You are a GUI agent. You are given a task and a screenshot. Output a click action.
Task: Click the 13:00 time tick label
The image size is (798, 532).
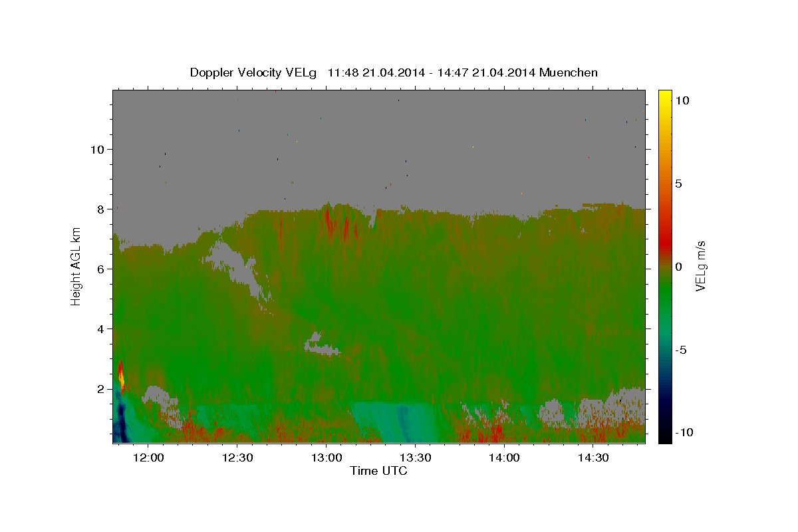point(327,458)
